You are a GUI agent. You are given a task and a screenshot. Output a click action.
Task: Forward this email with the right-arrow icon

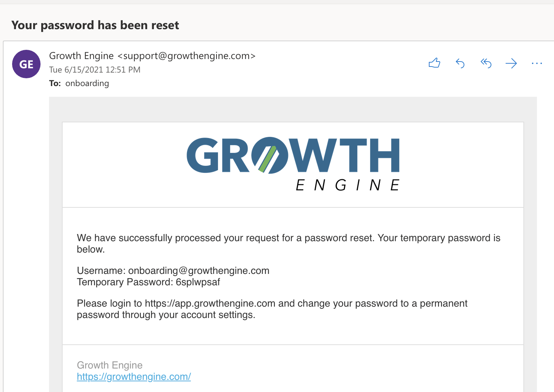click(x=511, y=64)
